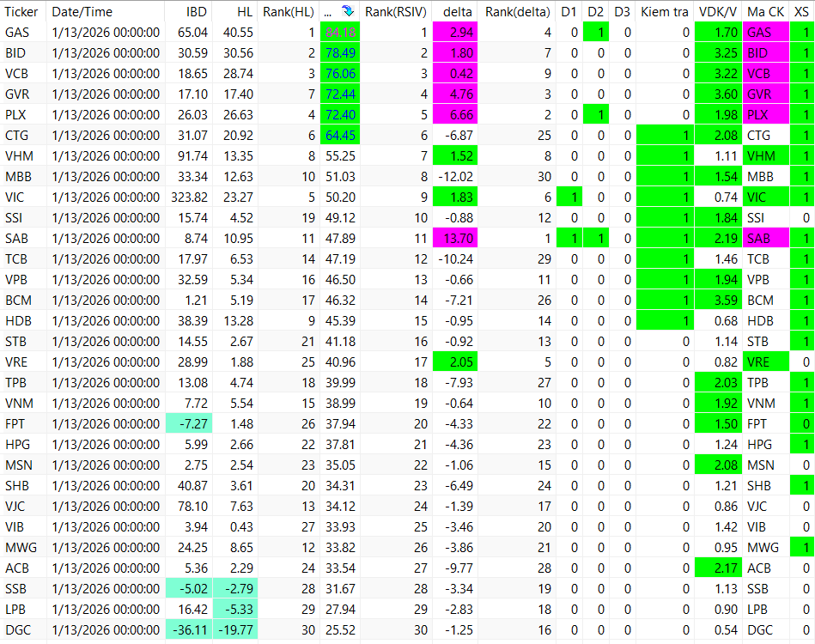Sort by Rank(RSIV) column header

pyautogui.click(x=396, y=11)
